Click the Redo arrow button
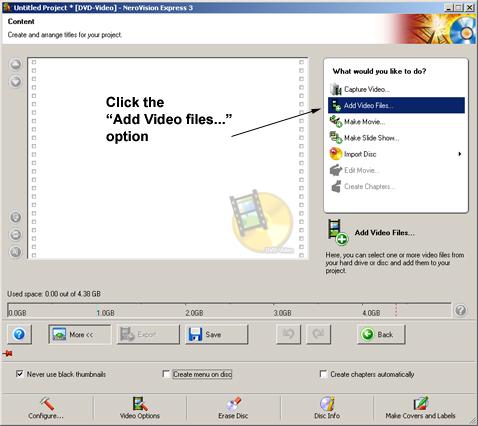Screen dimensions: 478x426 (318, 334)
